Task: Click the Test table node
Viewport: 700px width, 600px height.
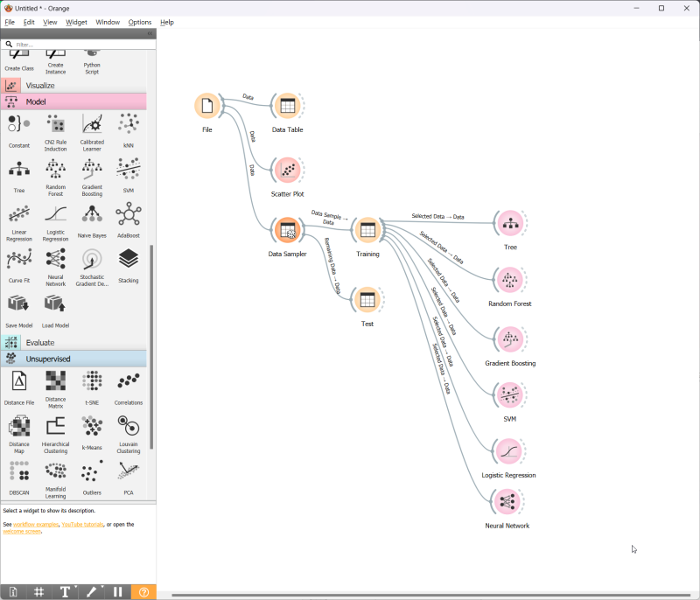Action: coord(367,300)
